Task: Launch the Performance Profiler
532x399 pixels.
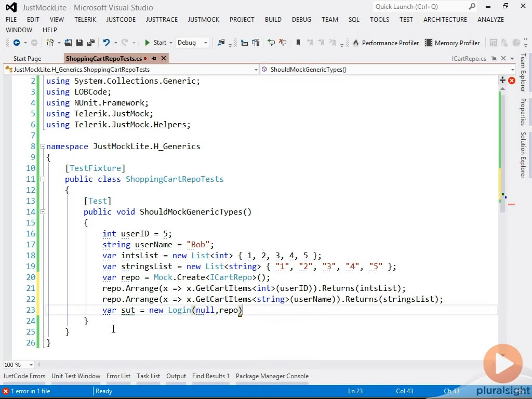Action: point(386,43)
